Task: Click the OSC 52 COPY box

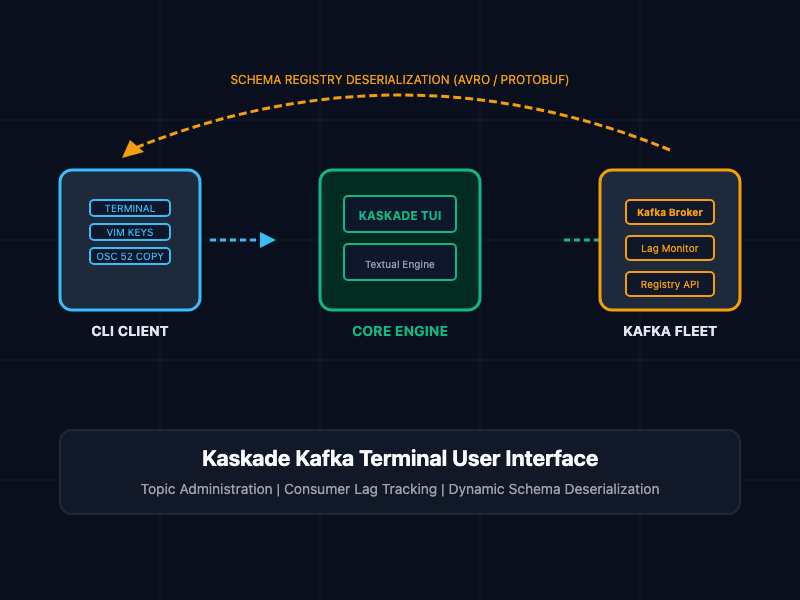Action: click(x=130, y=256)
